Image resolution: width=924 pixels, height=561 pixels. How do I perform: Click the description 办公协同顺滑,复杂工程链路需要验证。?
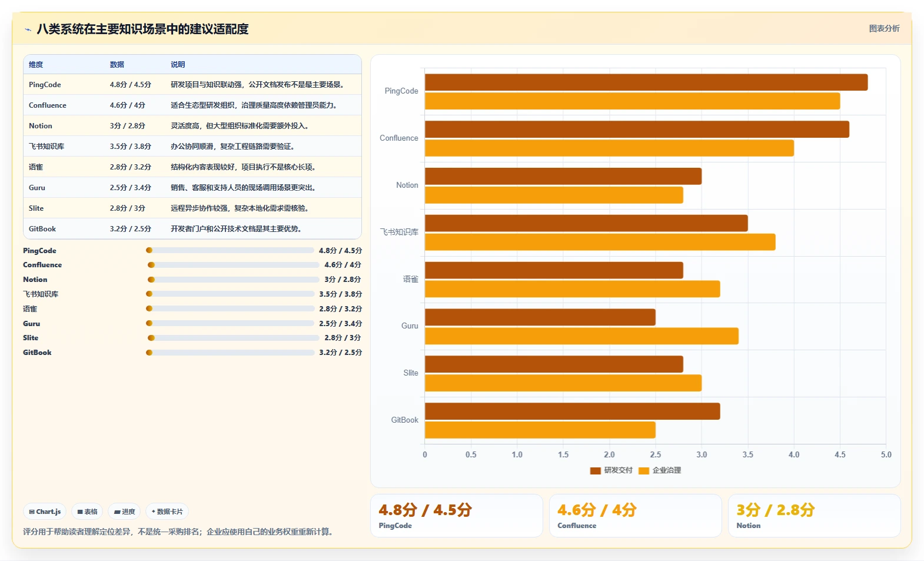pyautogui.click(x=232, y=147)
